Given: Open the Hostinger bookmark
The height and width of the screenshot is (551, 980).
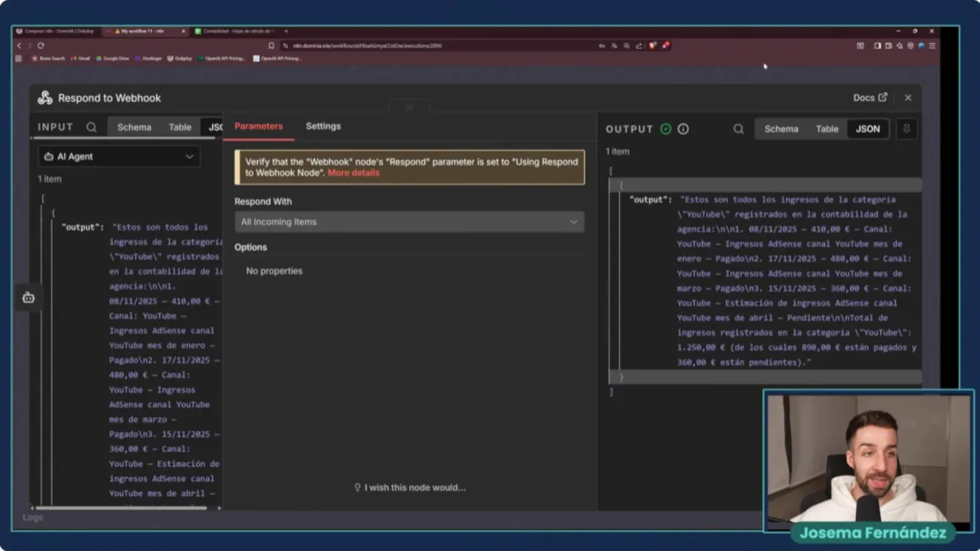Looking at the screenshot, I should (x=148, y=58).
